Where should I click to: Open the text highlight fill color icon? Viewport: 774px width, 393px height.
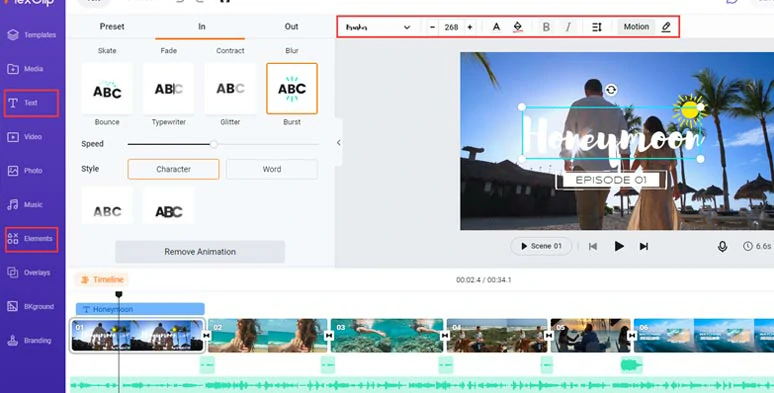point(517,27)
